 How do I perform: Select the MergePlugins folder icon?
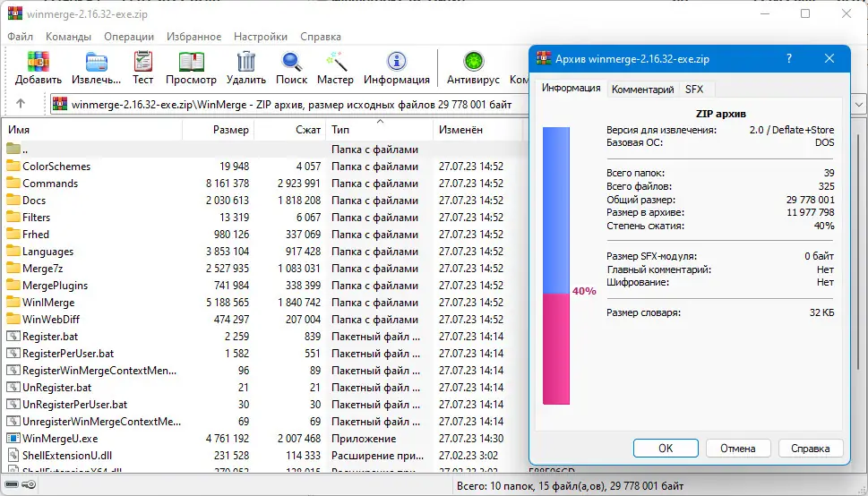[13, 286]
